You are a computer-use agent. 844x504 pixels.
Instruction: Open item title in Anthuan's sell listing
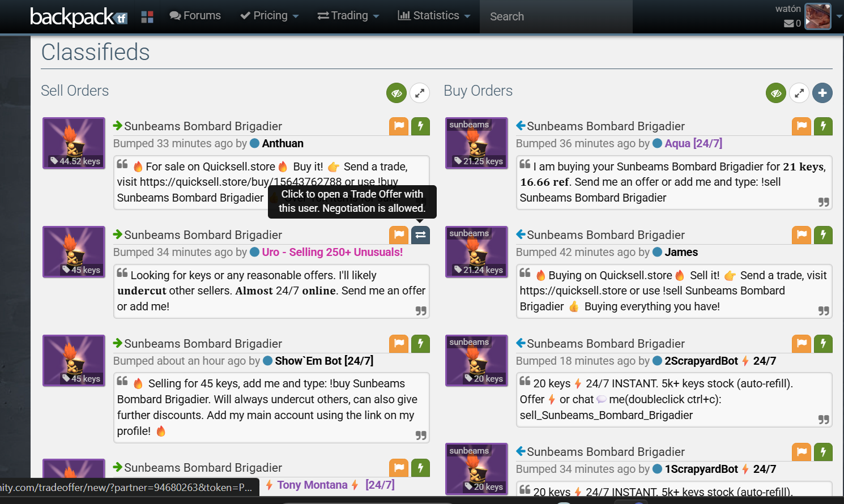pos(203,126)
